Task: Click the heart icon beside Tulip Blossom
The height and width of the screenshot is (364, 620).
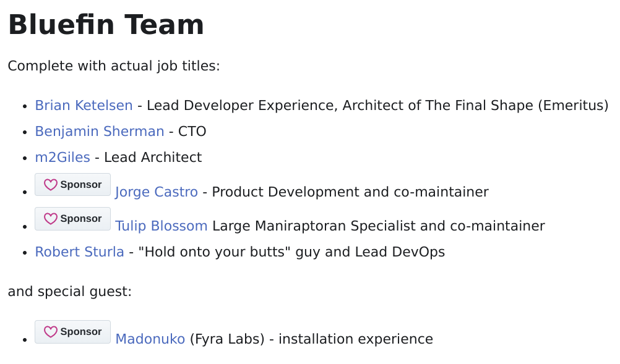Action: click(x=51, y=219)
